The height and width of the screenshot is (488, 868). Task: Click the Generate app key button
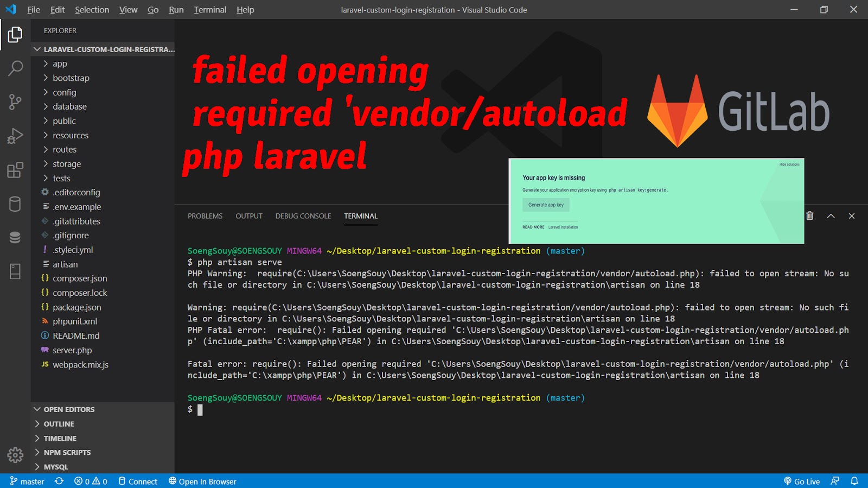[x=546, y=205]
